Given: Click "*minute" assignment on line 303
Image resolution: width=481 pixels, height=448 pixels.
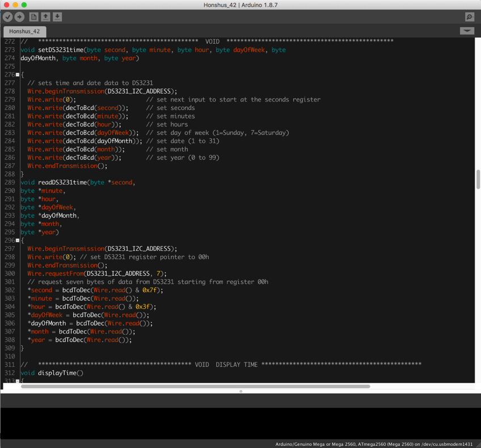Looking at the screenshot, I should (40, 298).
